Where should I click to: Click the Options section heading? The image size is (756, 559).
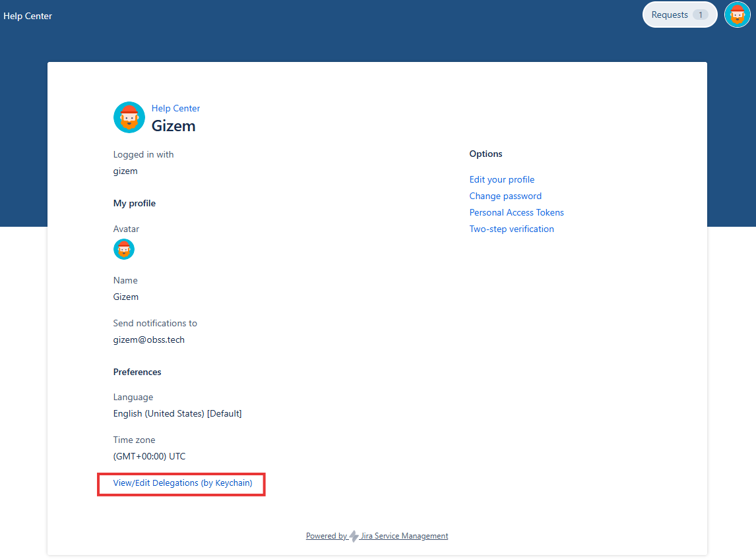[486, 154]
